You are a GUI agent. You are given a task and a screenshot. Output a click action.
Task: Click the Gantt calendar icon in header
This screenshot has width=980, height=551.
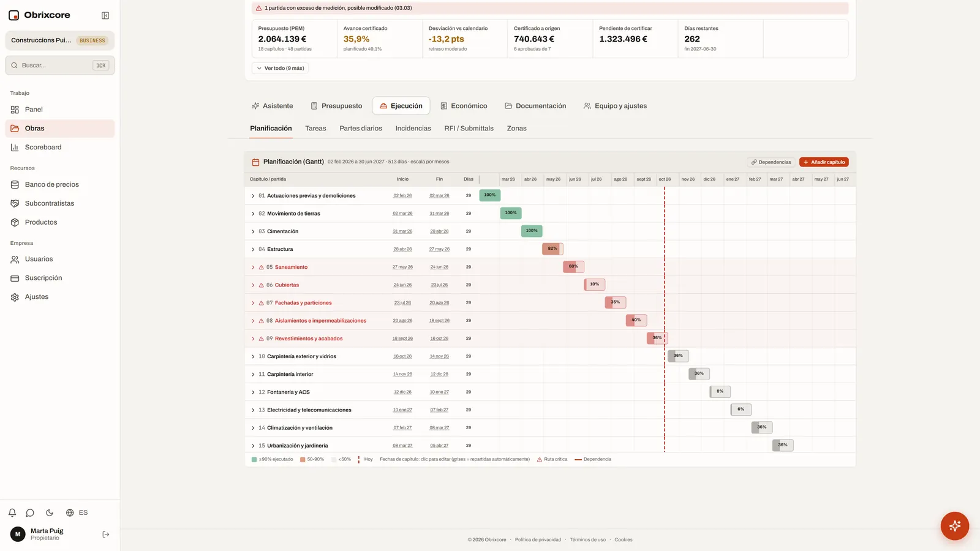pos(255,162)
